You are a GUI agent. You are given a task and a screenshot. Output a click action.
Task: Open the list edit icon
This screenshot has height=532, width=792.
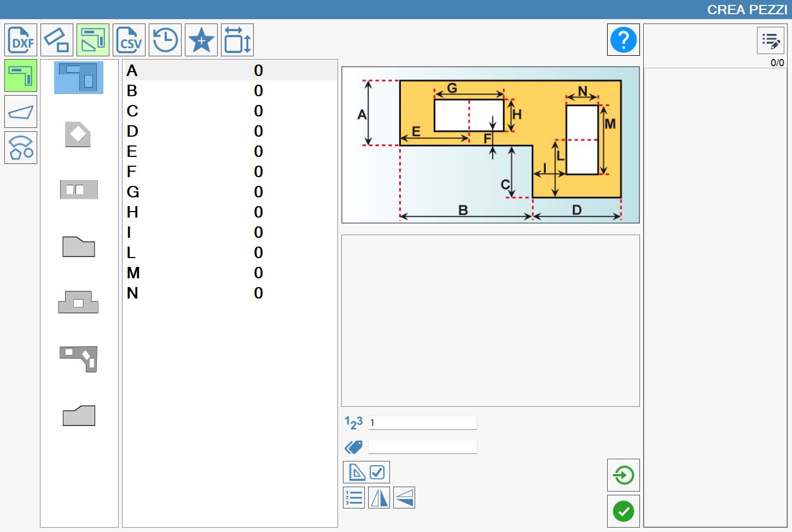(771, 40)
